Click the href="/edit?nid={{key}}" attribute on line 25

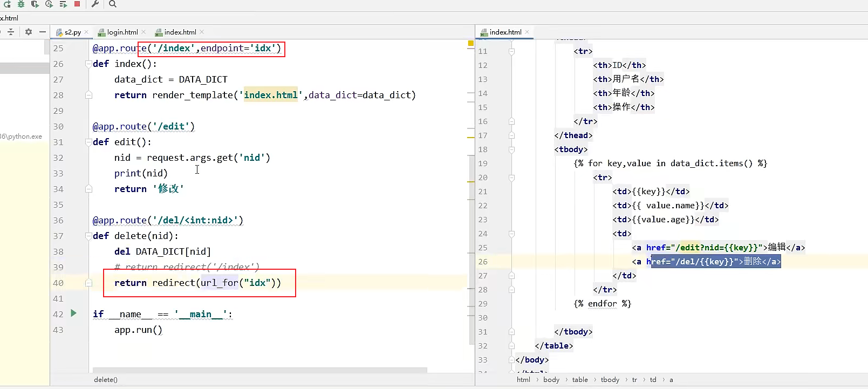[705, 248]
